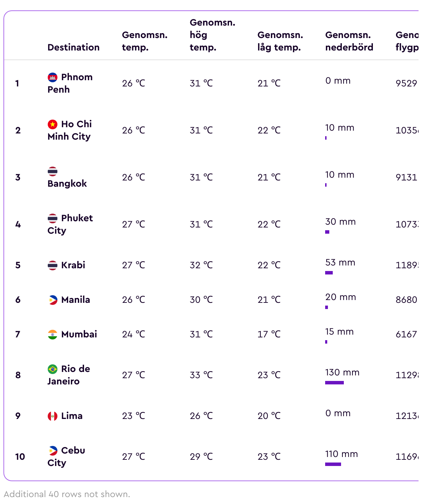Click the Thailand flag above Bangkok
Screen dimensions: 422x504
53,171
